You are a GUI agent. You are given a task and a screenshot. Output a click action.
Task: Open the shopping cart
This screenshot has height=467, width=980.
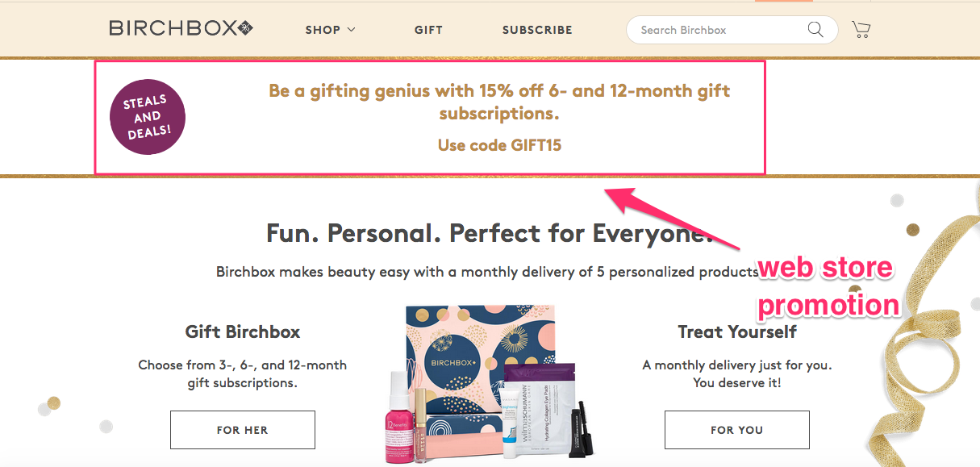click(861, 30)
